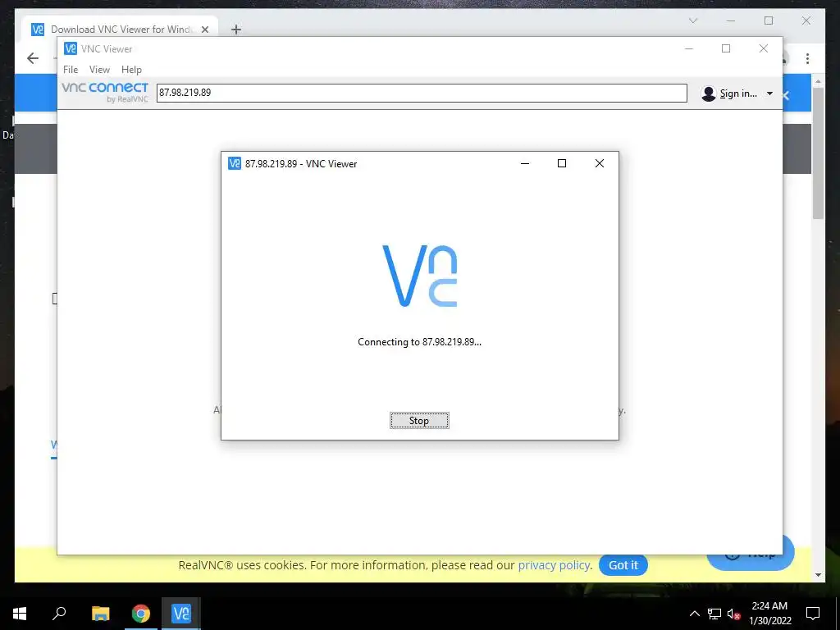Open the Windows Start menu
The height and width of the screenshot is (630, 840).
tap(20, 614)
